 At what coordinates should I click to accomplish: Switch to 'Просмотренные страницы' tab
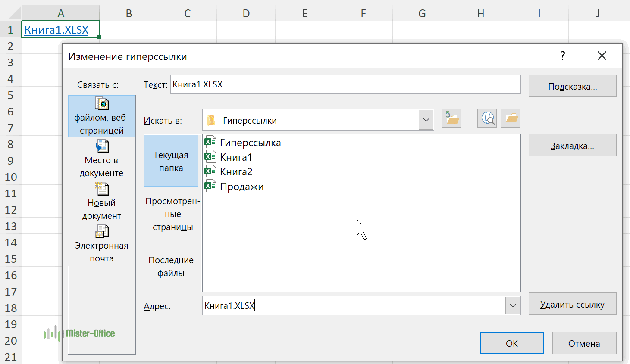click(172, 214)
